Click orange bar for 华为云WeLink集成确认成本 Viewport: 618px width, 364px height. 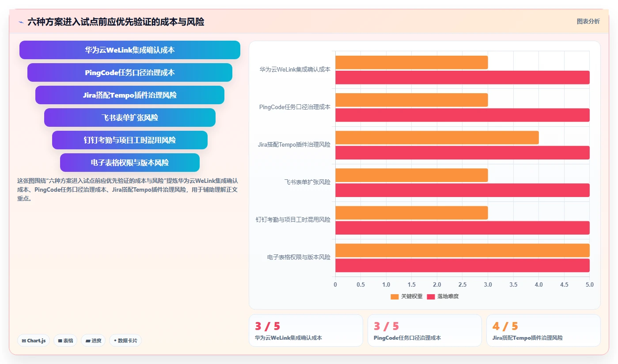click(x=411, y=62)
